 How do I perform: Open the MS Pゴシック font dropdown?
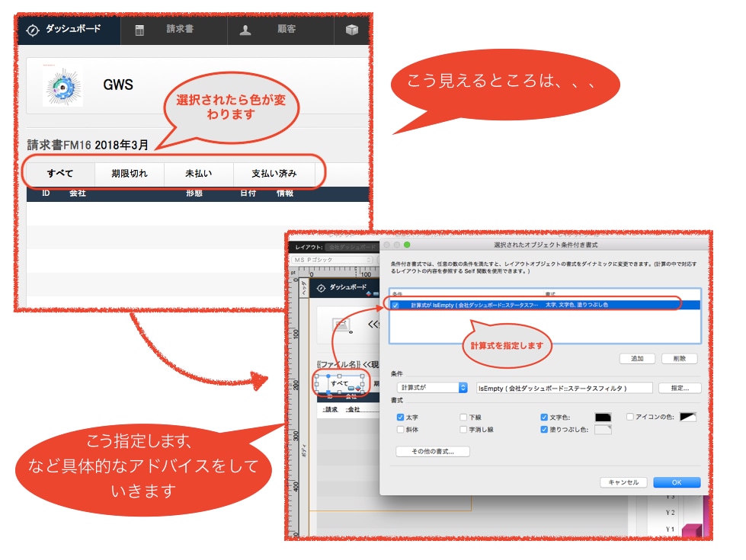click(331, 260)
